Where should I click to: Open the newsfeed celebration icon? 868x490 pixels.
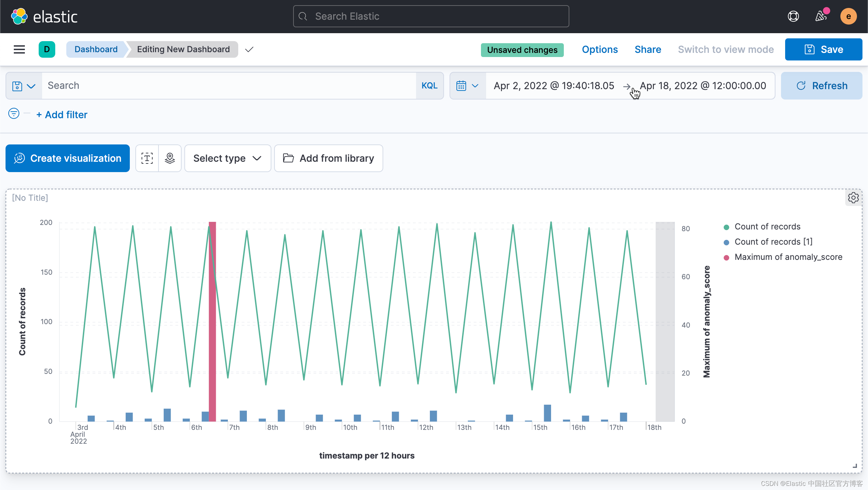pyautogui.click(x=821, y=17)
